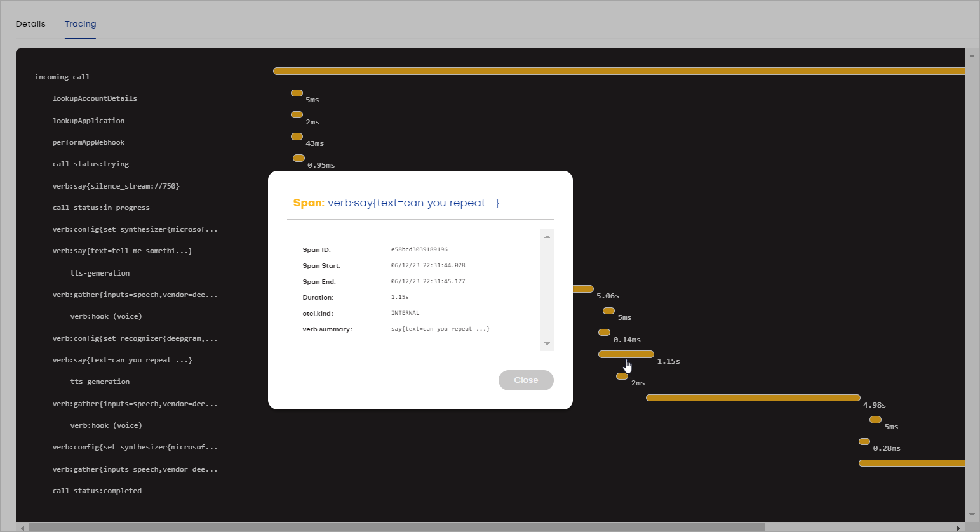Click the Span End timestamp value

tap(428, 281)
